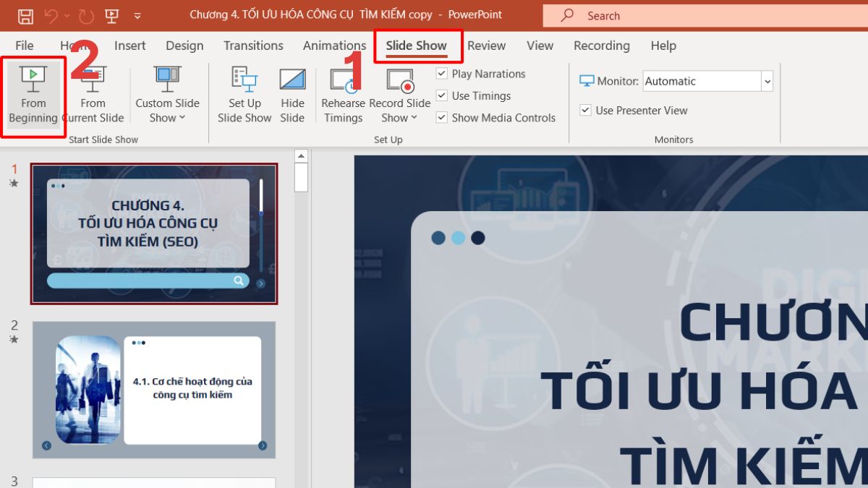Viewport: 868px width, 488px height.
Task: Click Set Up Slide Show button
Action: 244,95
